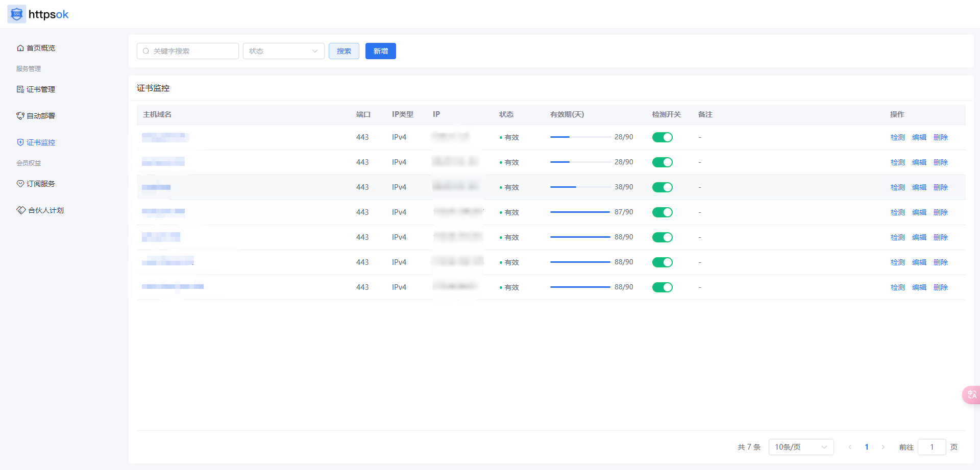980x470 pixels.
Task: Click the 38/90 validity value
Action: click(x=624, y=187)
